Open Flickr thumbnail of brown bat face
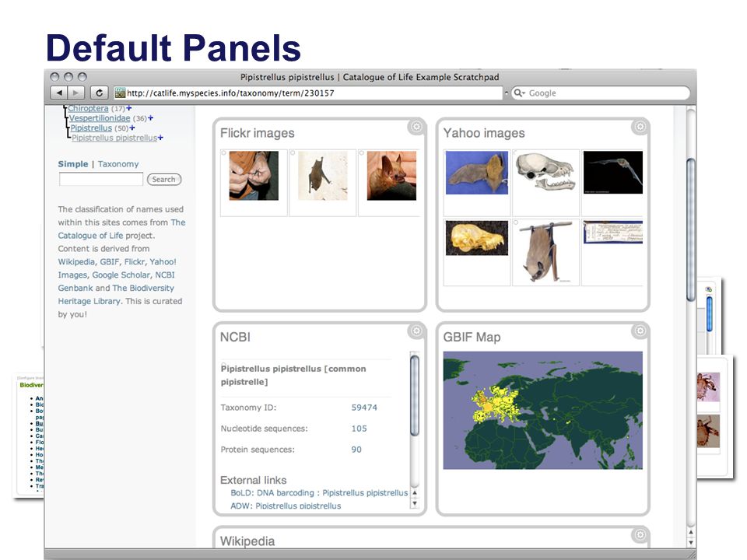Image resolution: width=747 pixels, height=560 pixels. 391,176
